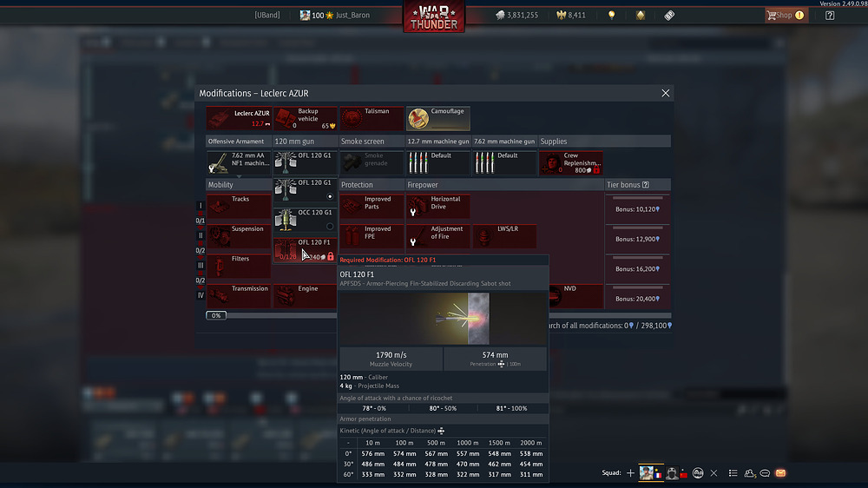Expand the 7.62 mm AA NF1 machine gun selector
This screenshot has height=488, width=868.
[x=239, y=162]
